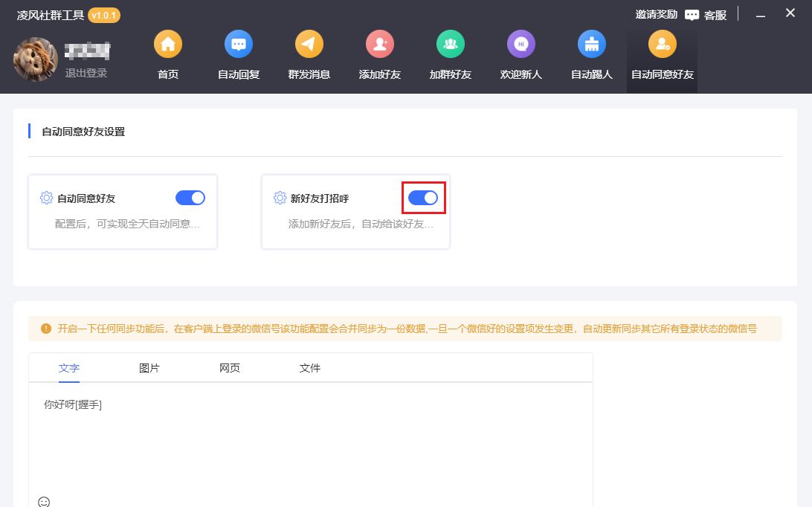
Task: Turn off the 新好友打招呼 switch
Action: [423, 198]
